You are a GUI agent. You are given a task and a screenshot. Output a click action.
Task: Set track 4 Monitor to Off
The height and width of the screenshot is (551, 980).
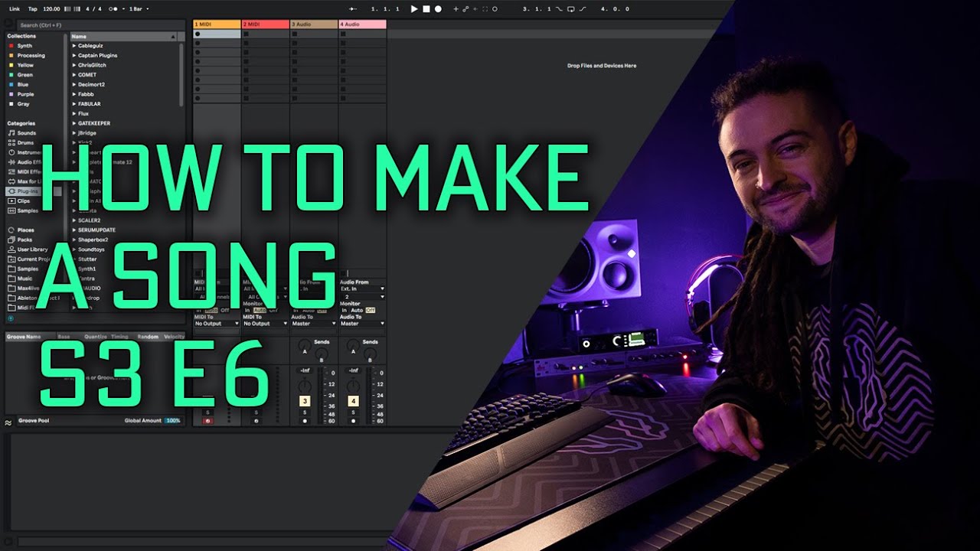coord(371,310)
